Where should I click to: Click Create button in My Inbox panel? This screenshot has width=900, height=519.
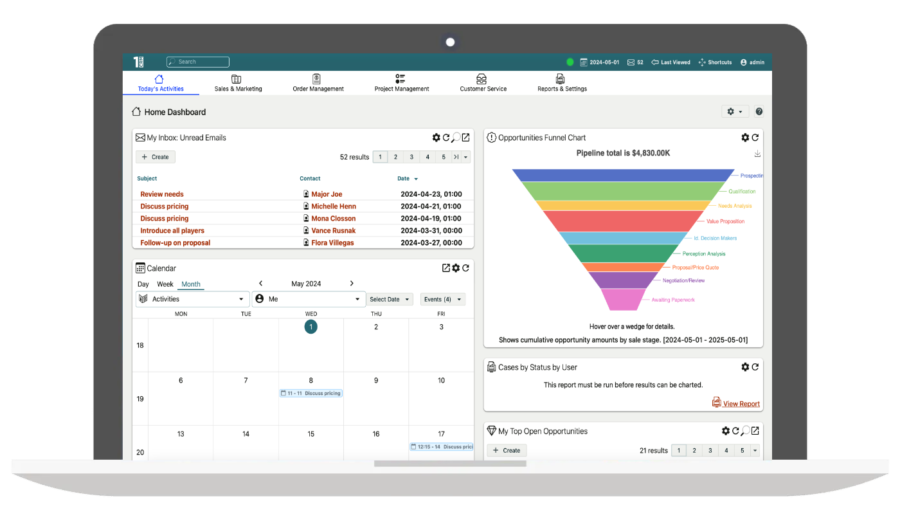tap(155, 157)
